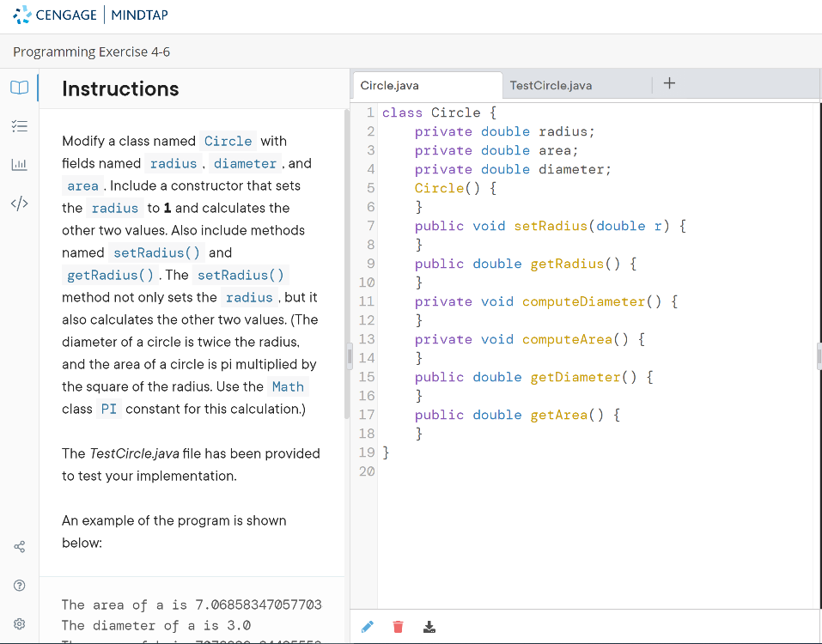Click the red trash delete file icon

click(x=398, y=627)
